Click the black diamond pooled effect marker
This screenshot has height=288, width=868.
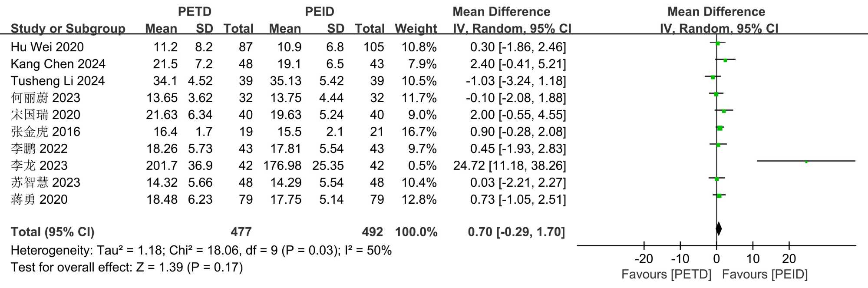tap(718, 228)
